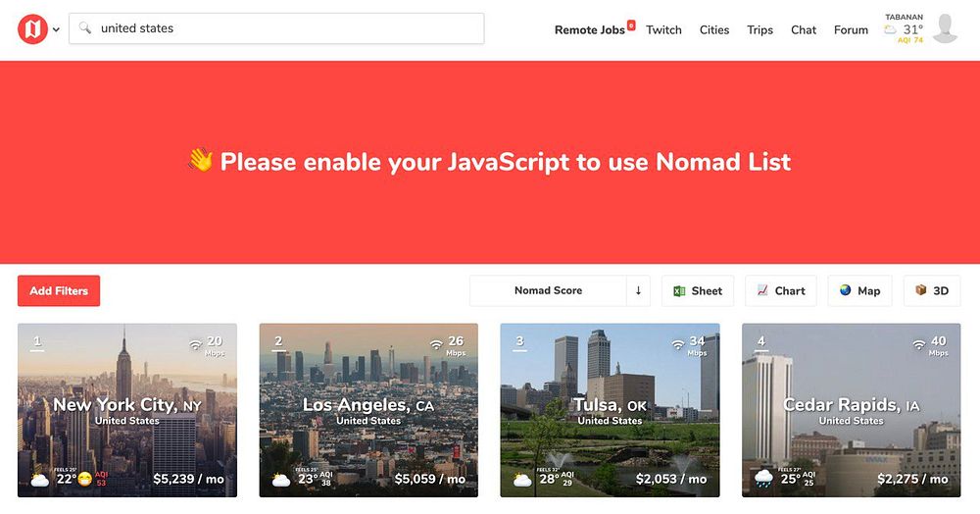Open the Tulsa, OK card
The height and width of the screenshot is (514, 980).
610,410
